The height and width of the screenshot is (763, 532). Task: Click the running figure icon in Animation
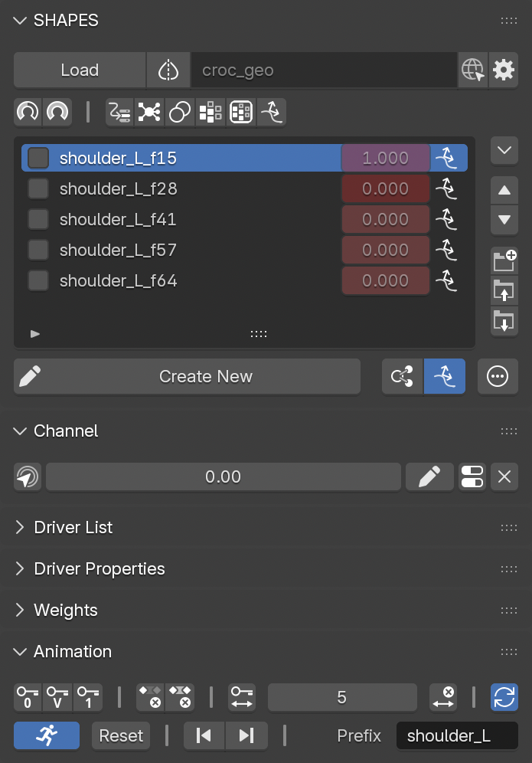point(47,735)
